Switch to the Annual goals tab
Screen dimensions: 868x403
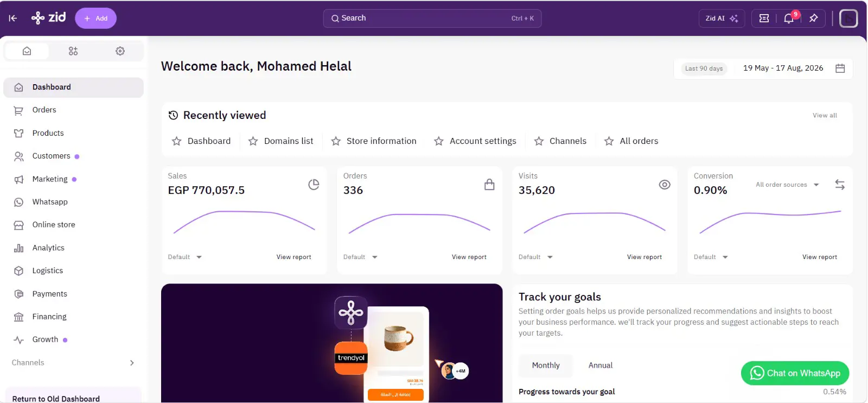pyautogui.click(x=601, y=366)
